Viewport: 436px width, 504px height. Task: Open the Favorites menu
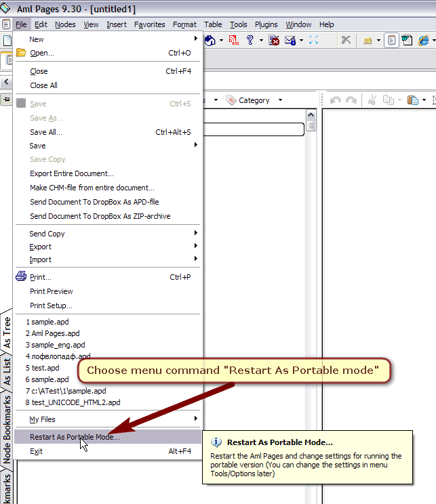click(150, 24)
